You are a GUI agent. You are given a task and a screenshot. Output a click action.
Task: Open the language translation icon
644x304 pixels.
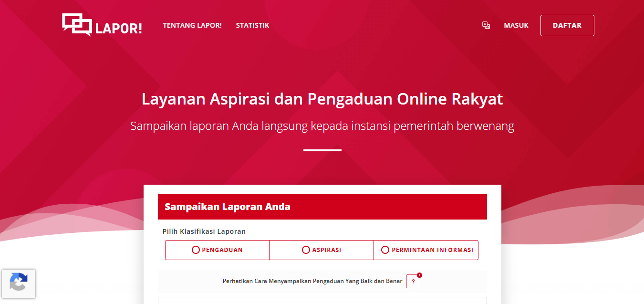(x=486, y=25)
